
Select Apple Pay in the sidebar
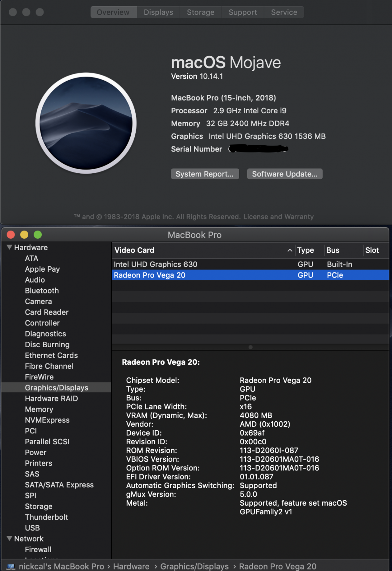[42, 269]
